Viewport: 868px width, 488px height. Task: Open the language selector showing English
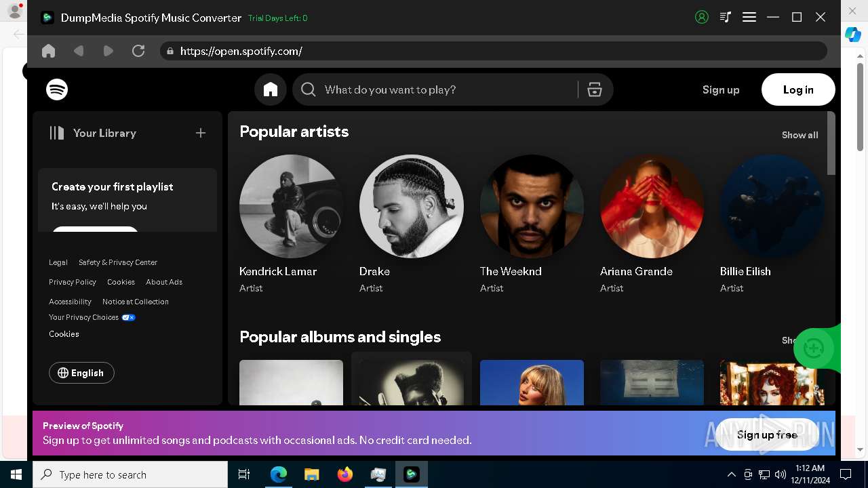point(81,373)
